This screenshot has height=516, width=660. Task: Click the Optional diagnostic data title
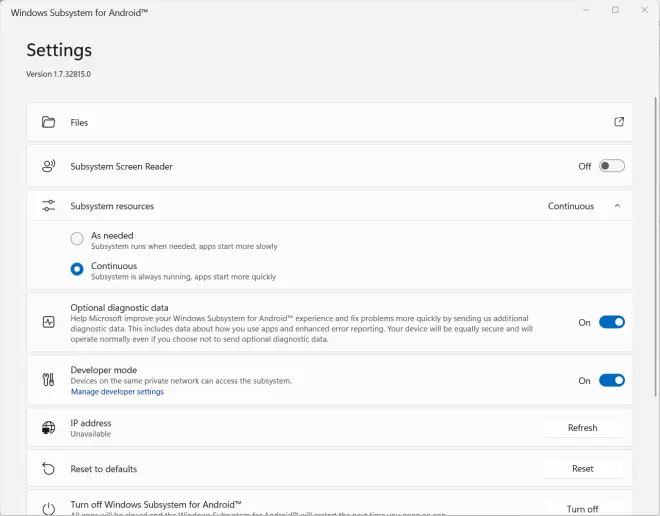[119, 308]
